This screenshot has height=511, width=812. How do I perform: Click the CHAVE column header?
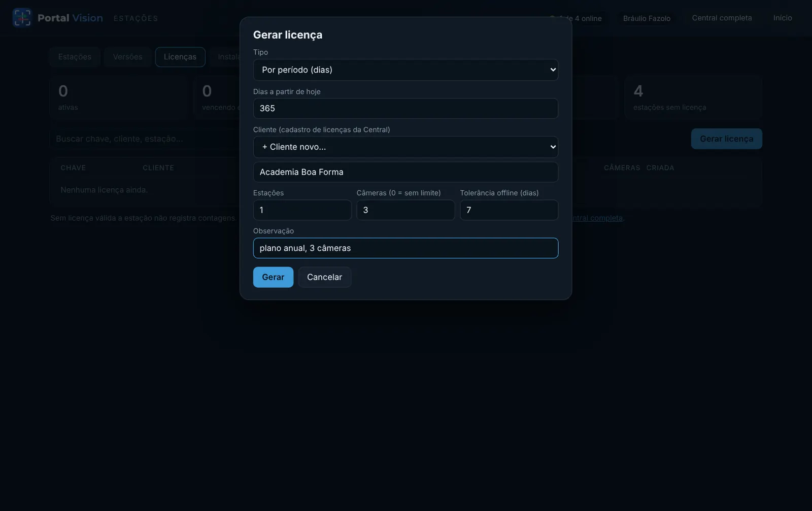[x=73, y=168]
